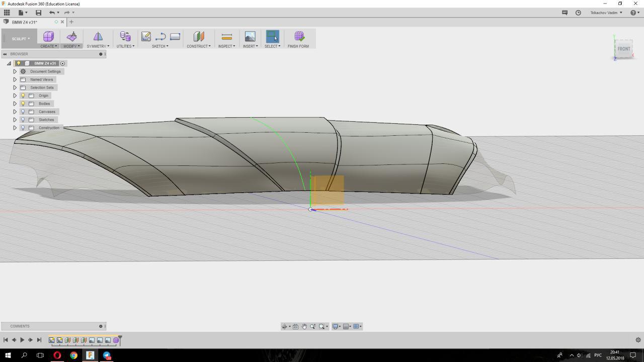Open the data panel grid icon
The height and width of the screenshot is (362, 644).
click(7, 13)
